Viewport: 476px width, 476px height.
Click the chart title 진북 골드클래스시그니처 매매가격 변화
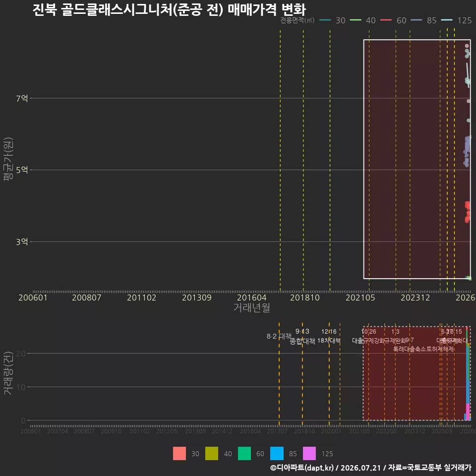pos(169,9)
